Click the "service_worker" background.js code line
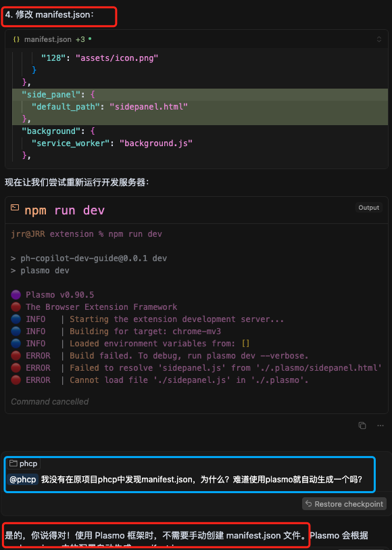 tap(112, 143)
